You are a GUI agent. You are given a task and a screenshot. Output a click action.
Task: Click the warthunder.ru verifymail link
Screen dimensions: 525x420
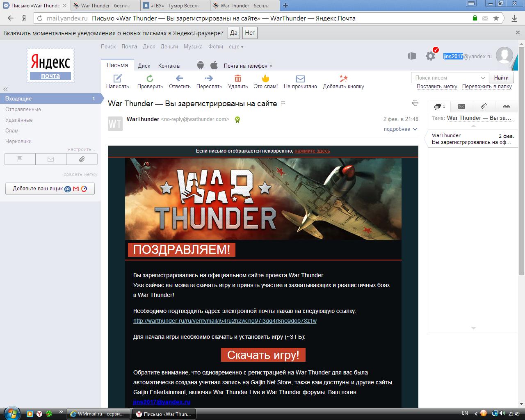click(225, 321)
